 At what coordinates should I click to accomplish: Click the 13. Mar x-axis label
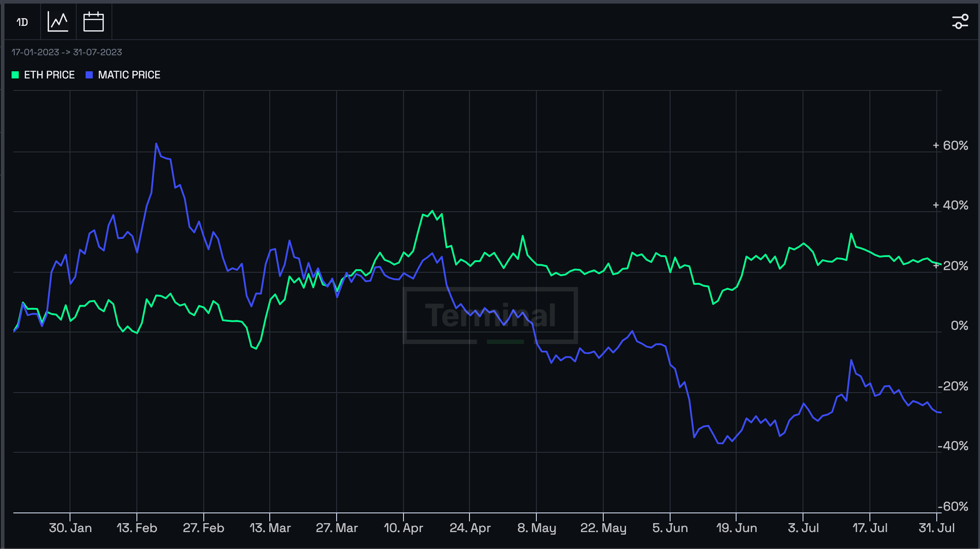pos(270,528)
